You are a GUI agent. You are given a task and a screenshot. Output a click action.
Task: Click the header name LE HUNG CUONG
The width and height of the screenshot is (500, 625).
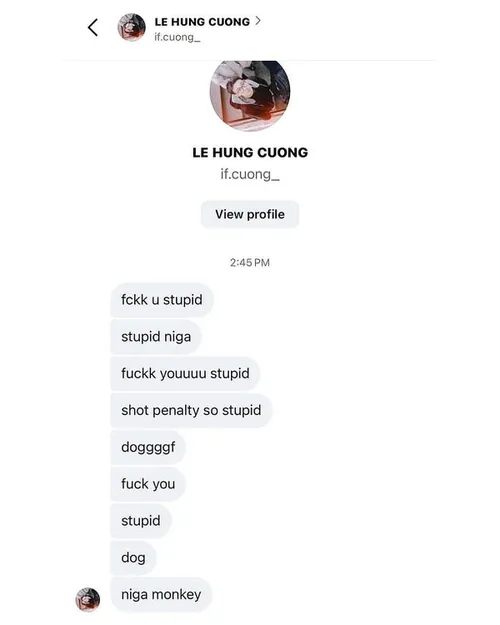click(202, 22)
